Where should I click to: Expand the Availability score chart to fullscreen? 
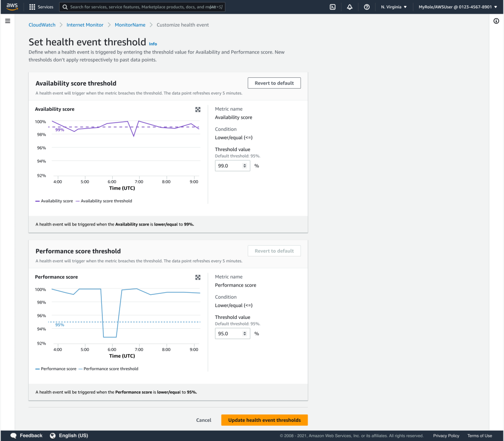(x=198, y=109)
